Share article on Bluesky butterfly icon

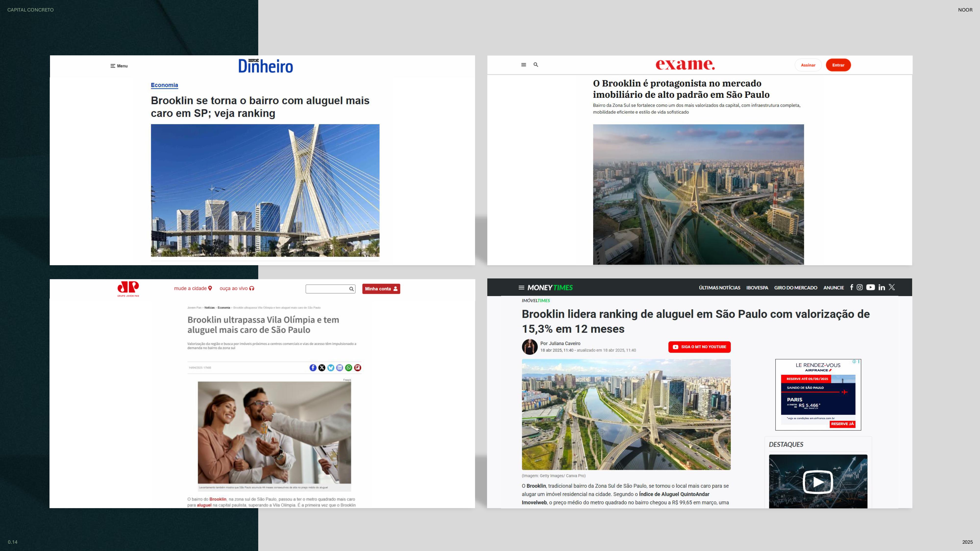click(331, 368)
